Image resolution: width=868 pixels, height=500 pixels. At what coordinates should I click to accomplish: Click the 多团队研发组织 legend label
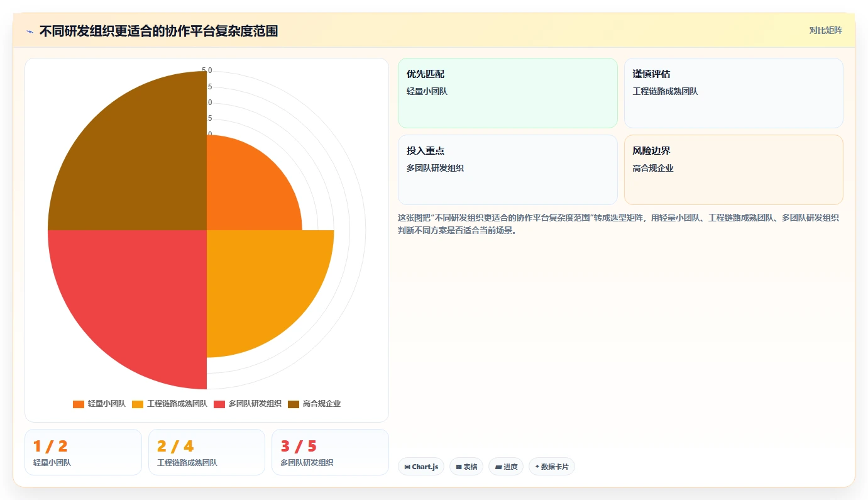tap(255, 404)
